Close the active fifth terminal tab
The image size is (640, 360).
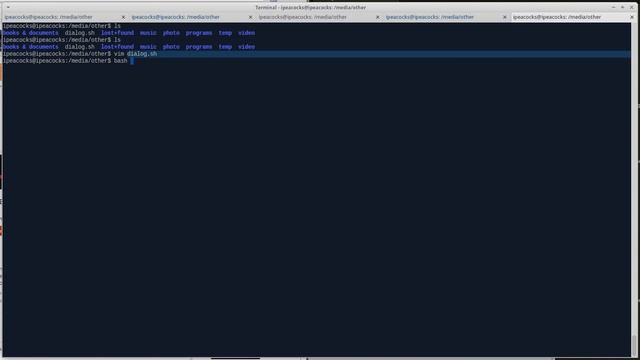(x=632, y=17)
